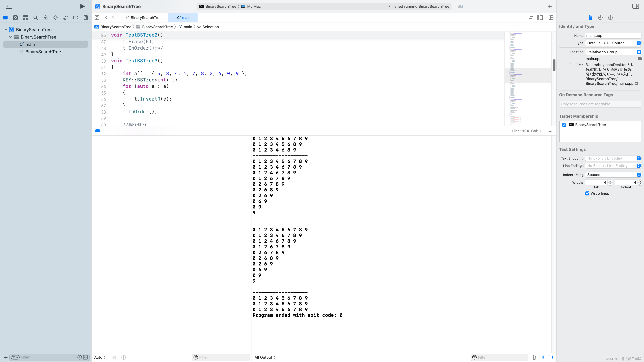Image resolution: width=644 pixels, height=362 pixels.
Task: Click the variables view Filter field
Action: [x=221, y=357]
